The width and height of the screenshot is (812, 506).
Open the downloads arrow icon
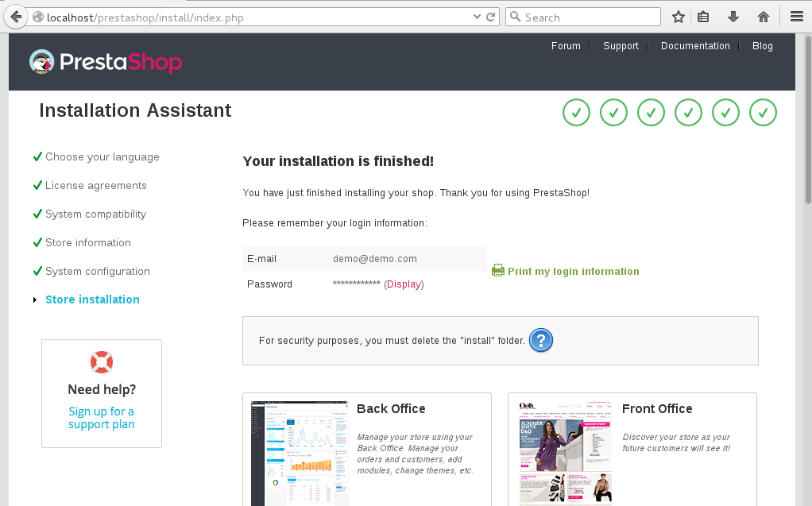pos(733,17)
